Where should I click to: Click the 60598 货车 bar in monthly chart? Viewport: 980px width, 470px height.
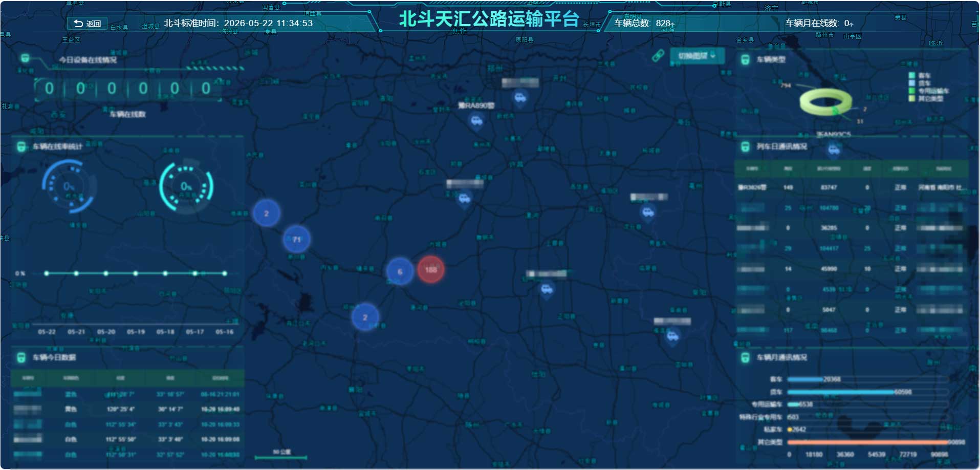click(841, 392)
